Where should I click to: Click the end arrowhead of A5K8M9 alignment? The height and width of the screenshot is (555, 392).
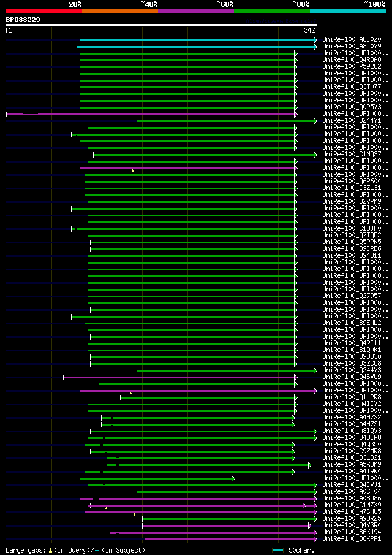tap(310, 465)
